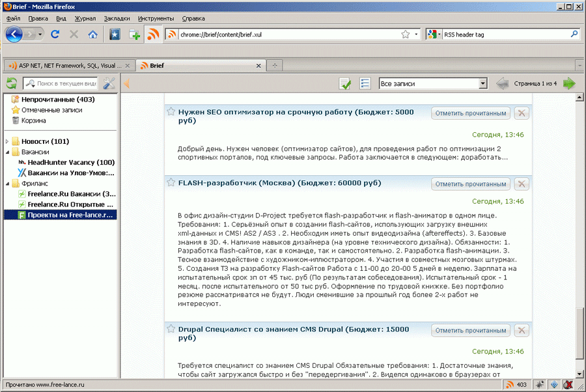
Task: Go back with the Firefox back arrow
Action: pyautogui.click(x=14, y=35)
